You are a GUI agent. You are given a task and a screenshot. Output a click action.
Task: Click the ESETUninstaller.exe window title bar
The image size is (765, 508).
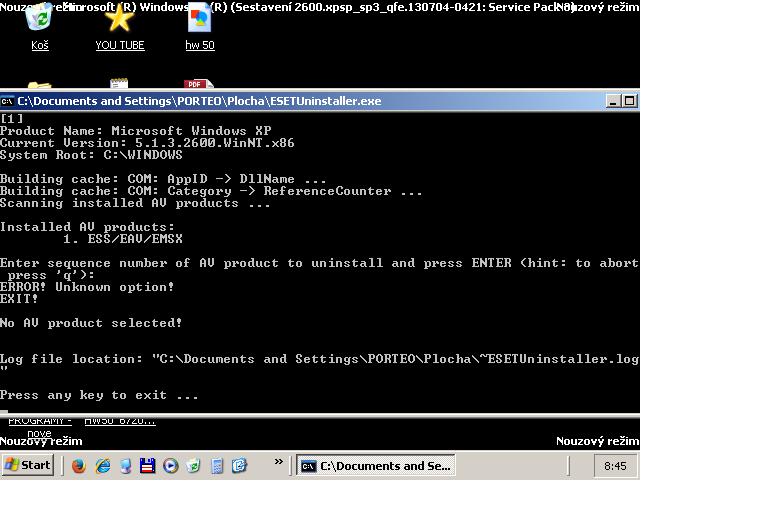(x=302, y=101)
